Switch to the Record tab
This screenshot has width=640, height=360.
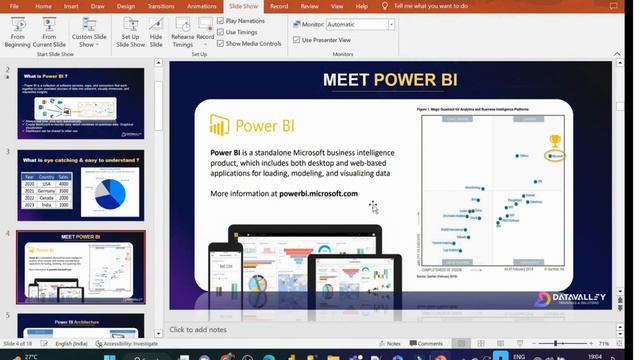279,6
